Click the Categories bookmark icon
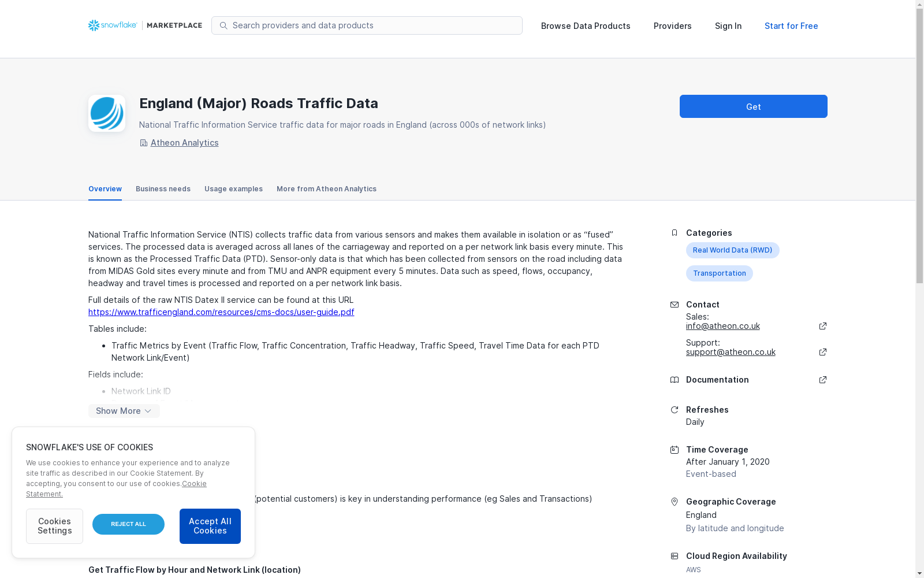924x578 pixels. tap(674, 233)
